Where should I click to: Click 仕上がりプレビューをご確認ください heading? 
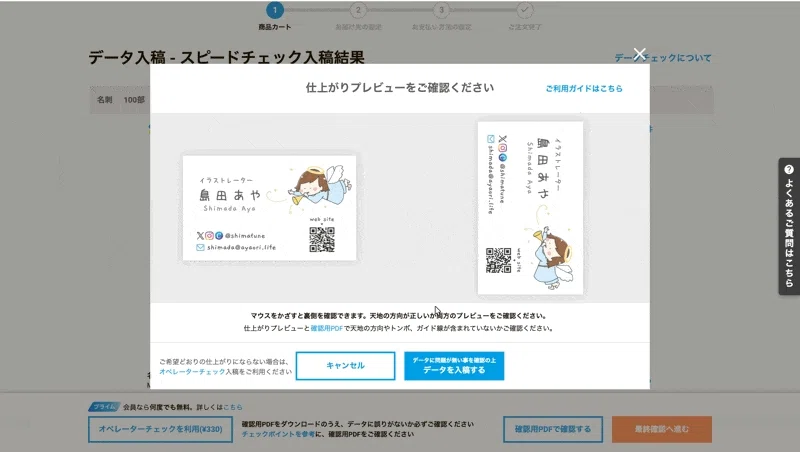[x=399, y=88]
